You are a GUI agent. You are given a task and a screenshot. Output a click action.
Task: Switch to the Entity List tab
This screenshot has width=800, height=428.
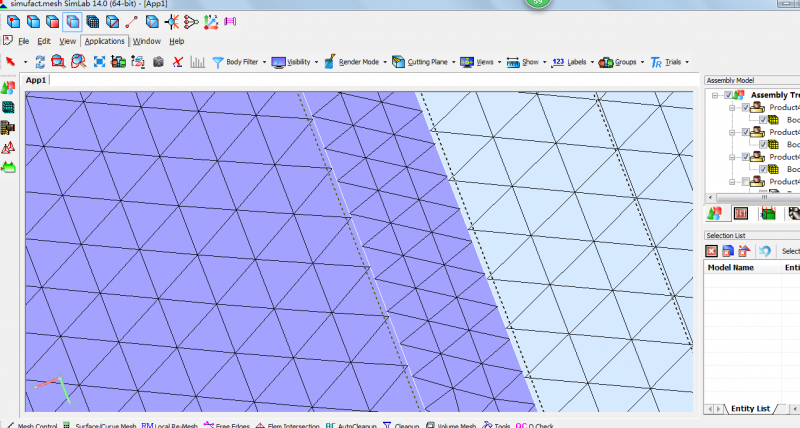pyautogui.click(x=749, y=408)
